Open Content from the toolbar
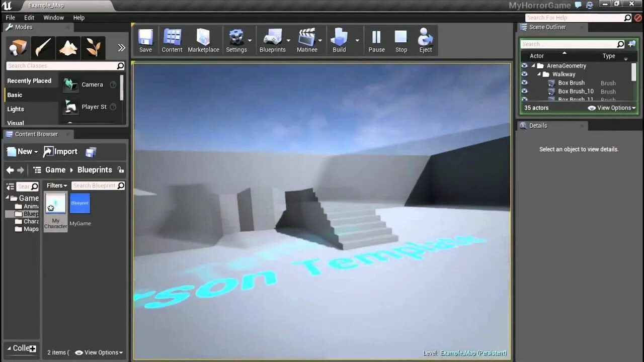The height and width of the screenshot is (362, 644). pos(172,41)
